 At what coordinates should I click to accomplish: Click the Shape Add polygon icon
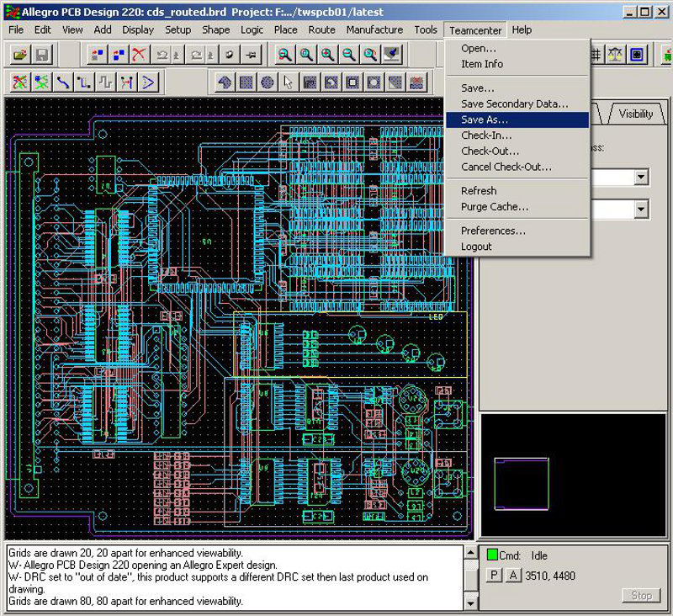(x=225, y=82)
